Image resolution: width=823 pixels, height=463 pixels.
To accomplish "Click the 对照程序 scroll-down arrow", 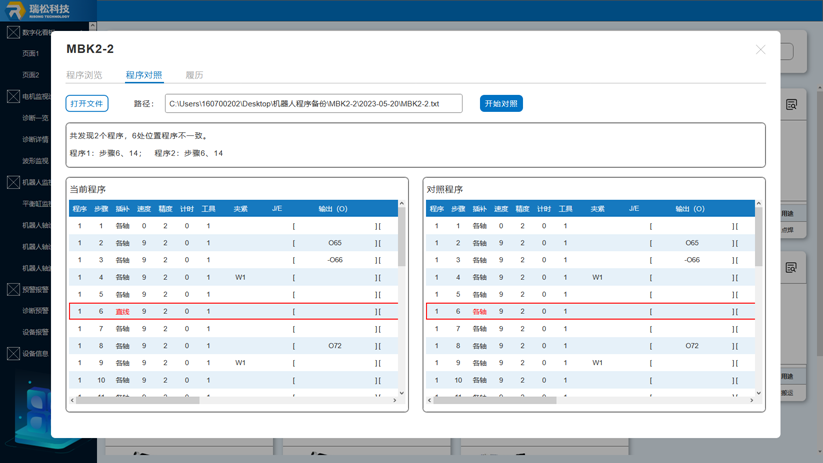I will [759, 392].
